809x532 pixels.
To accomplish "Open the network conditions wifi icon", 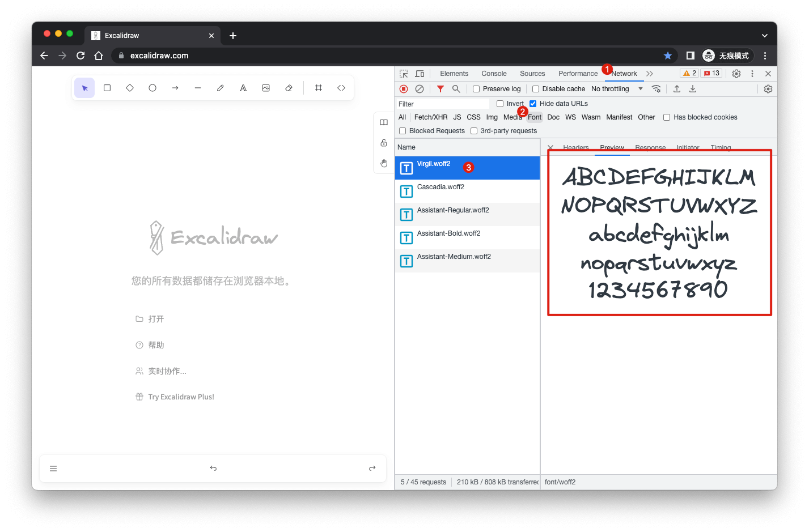I will pyautogui.click(x=656, y=89).
